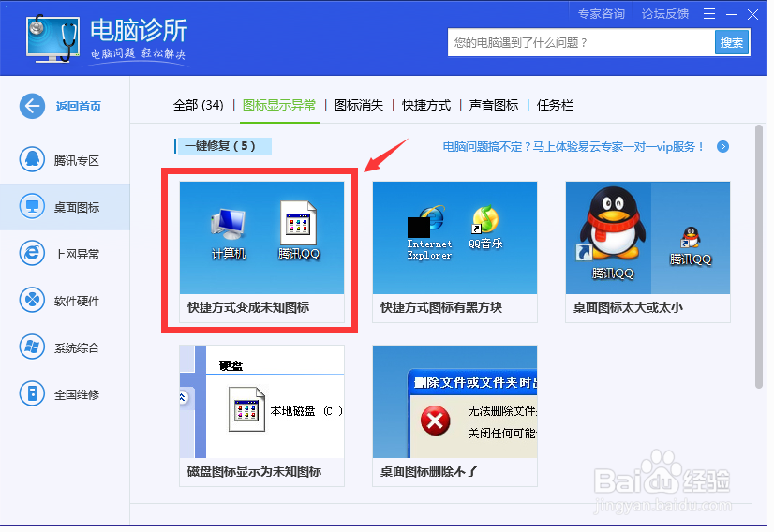Image resolution: width=774 pixels, height=532 pixels.
Task: Click the 上网异常 sidebar label
Action: point(77,254)
